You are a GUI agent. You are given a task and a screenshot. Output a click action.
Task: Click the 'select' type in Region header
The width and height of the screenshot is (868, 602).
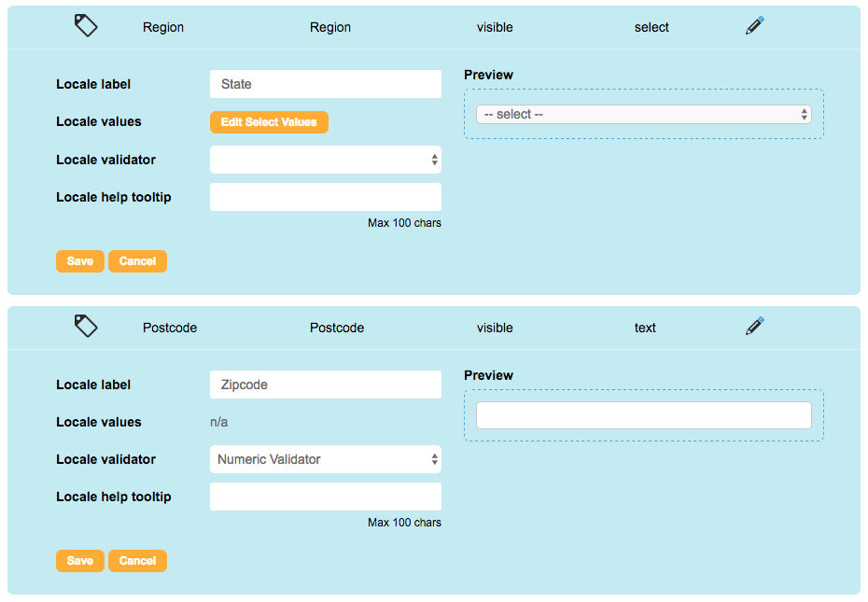(651, 27)
